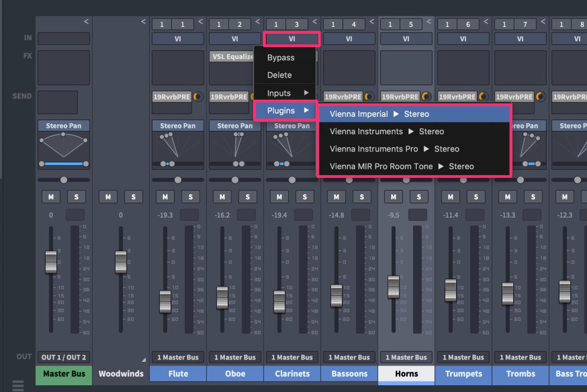Select the Flute channel name label
This screenshot has width=587, height=392.
(178, 374)
